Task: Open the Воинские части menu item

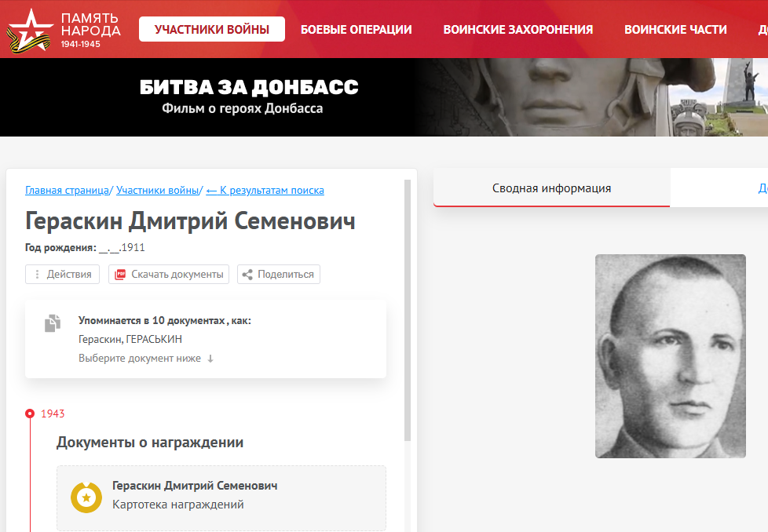Action: pyautogui.click(x=675, y=29)
